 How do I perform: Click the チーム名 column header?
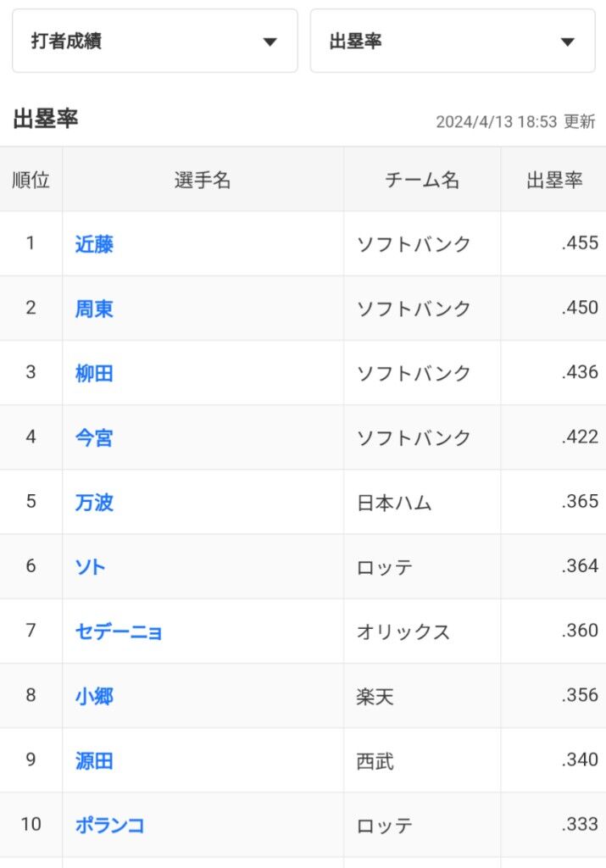422,180
